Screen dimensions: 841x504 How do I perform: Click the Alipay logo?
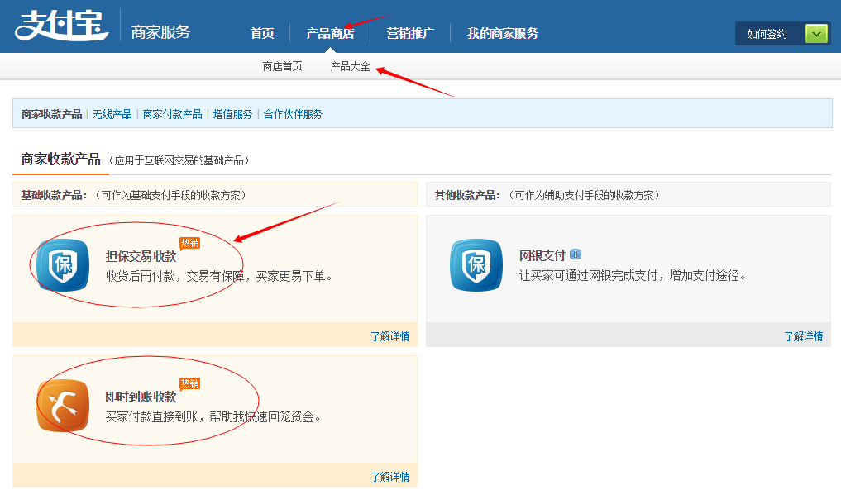coord(61,25)
